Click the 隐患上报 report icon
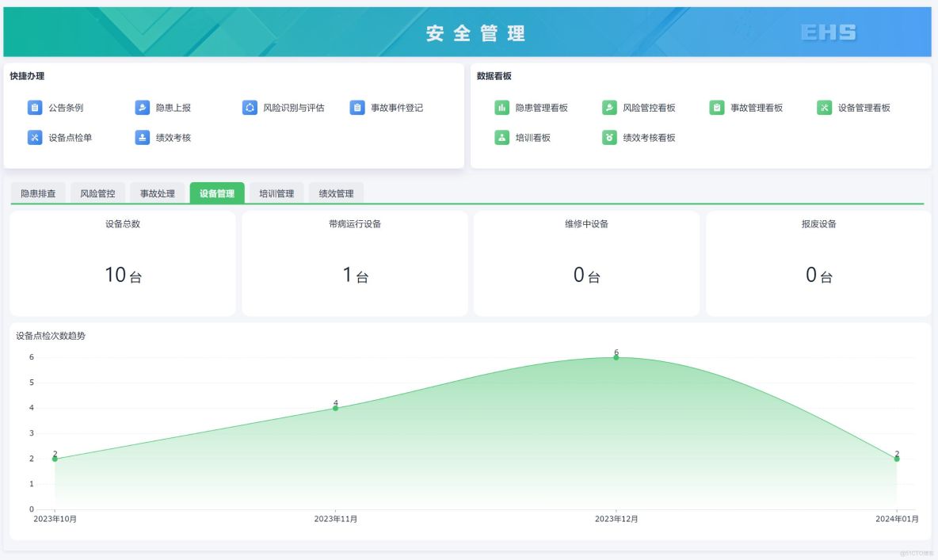 click(x=143, y=107)
